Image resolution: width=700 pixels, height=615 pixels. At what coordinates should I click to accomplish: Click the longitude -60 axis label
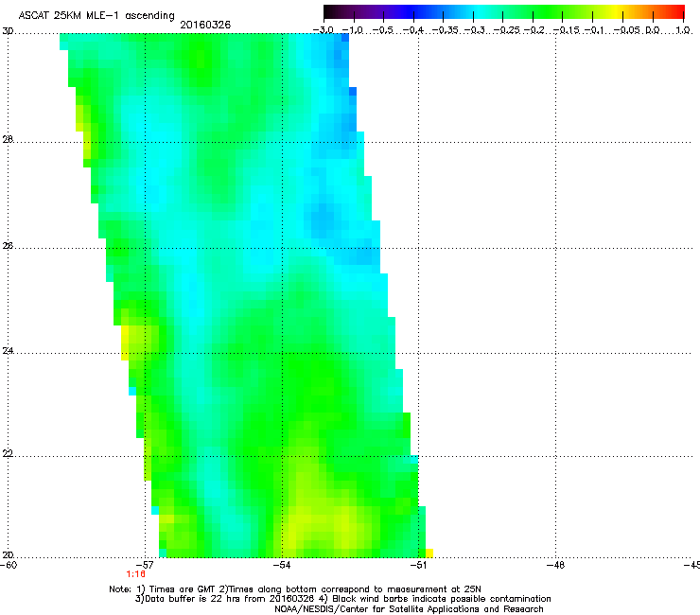click(x=9, y=565)
